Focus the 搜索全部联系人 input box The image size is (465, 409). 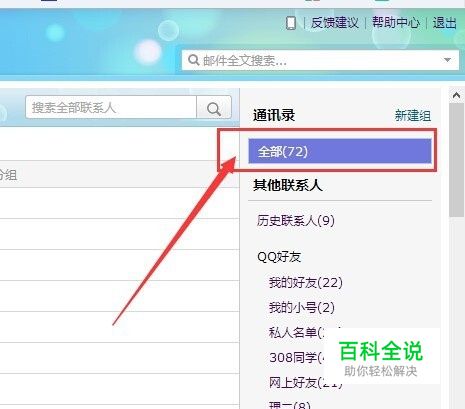click(x=111, y=107)
